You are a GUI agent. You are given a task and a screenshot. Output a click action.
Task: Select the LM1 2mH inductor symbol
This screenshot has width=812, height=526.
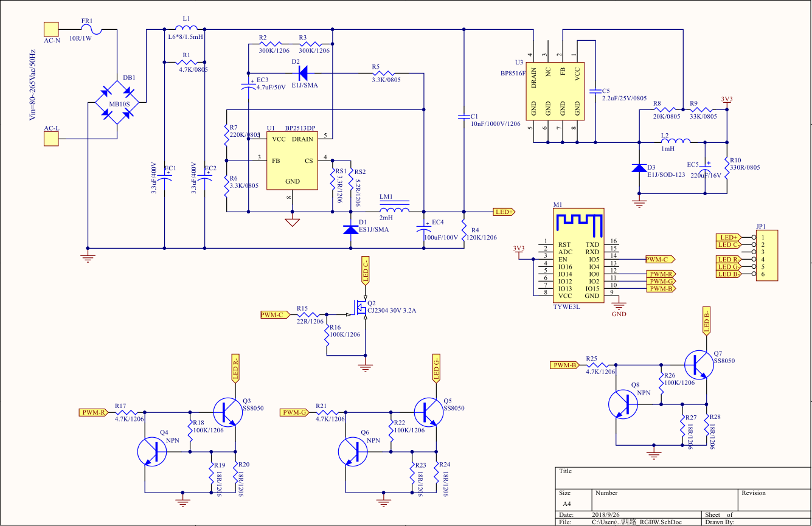(394, 208)
